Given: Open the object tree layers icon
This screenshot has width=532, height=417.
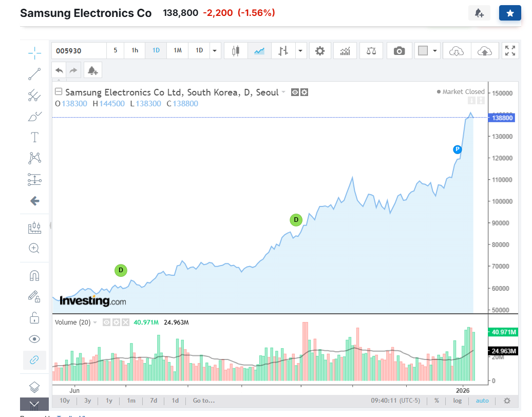Looking at the screenshot, I should [x=34, y=387].
